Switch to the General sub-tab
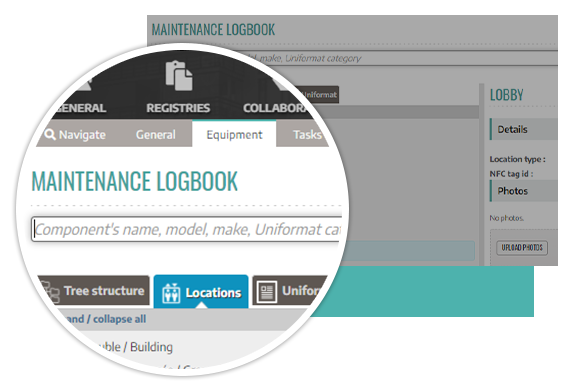 (x=156, y=134)
